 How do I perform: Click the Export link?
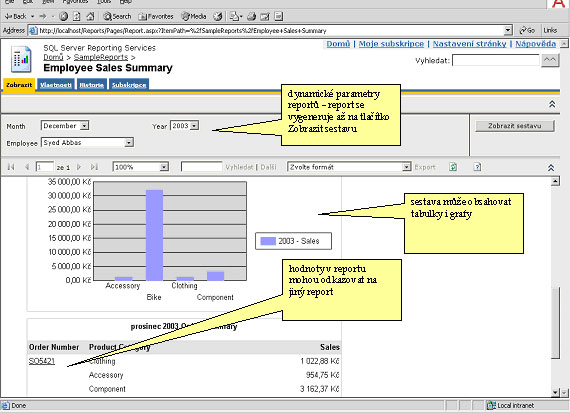(x=425, y=167)
